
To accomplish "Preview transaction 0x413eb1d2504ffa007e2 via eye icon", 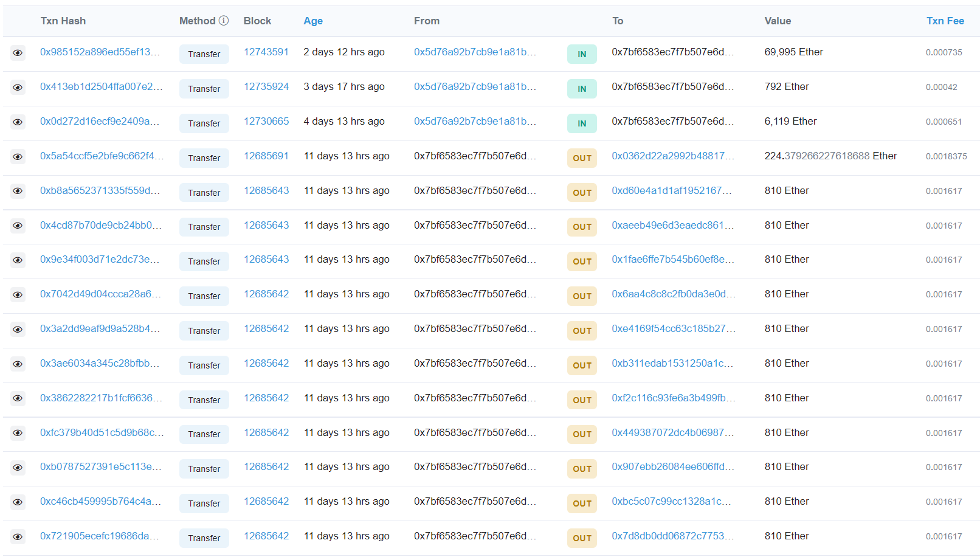I will [x=18, y=88].
